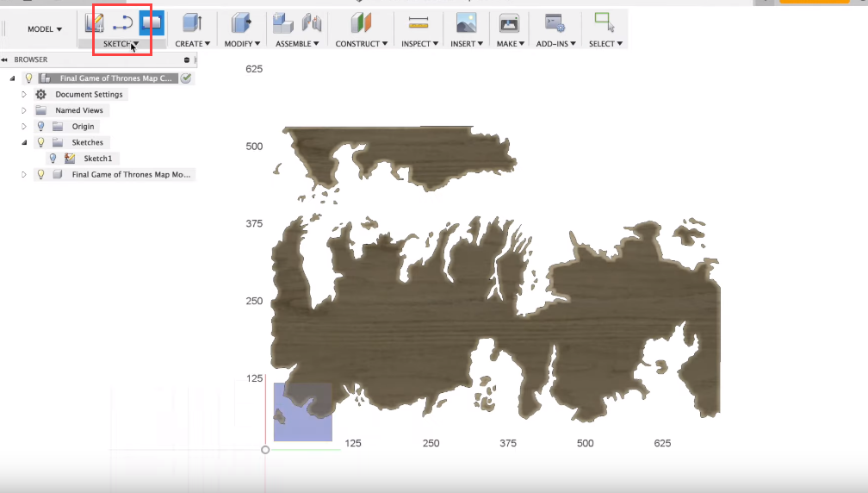Click the component icon beside Final Game of Thrones Map C...
Screen dimensions: 868x493
(x=46, y=78)
